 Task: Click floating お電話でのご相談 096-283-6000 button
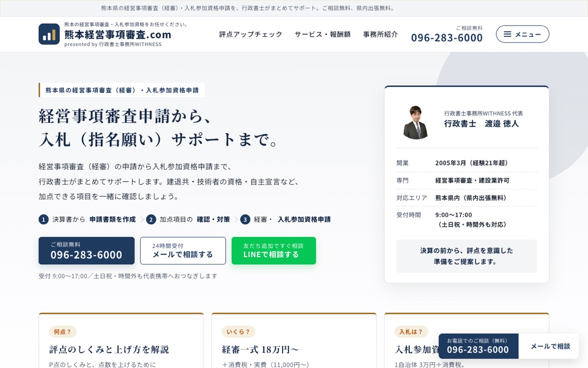coord(478,346)
